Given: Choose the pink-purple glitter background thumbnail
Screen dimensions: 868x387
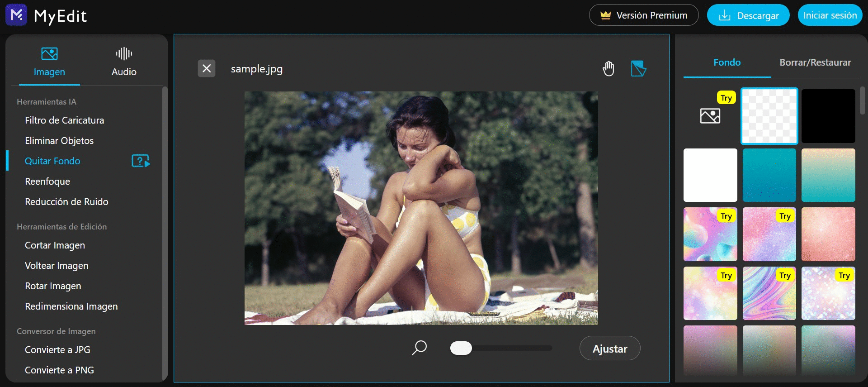Looking at the screenshot, I should (769, 234).
